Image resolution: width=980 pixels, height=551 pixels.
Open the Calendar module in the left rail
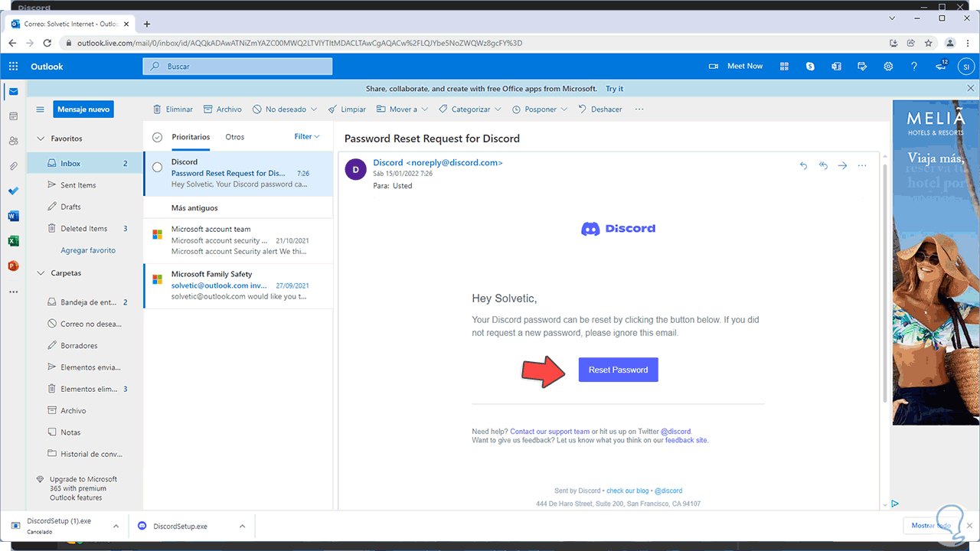pos(13,116)
